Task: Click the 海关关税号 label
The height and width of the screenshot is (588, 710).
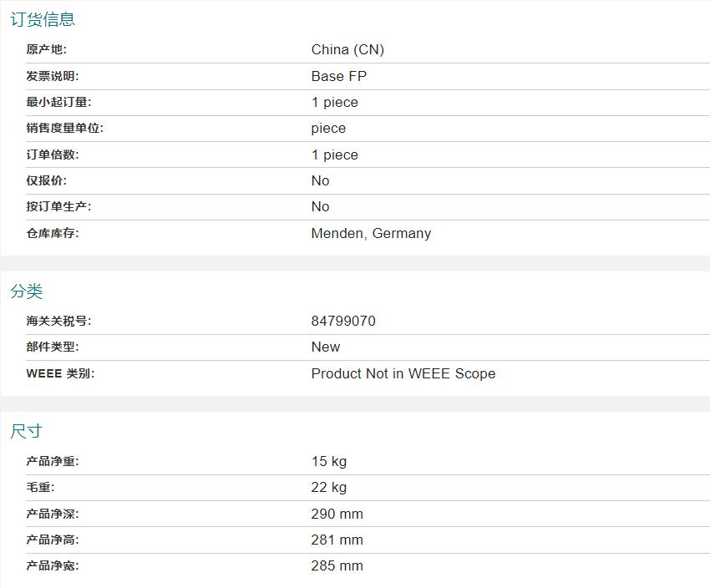Action: (x=58, y=321)
